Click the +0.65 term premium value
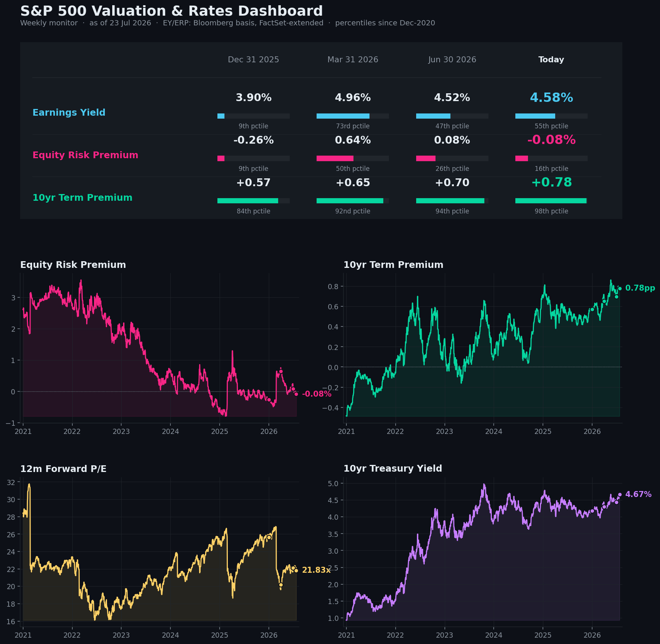Image resolution: width=660 pixels, height=644 pixels. [x=353, y=183]
